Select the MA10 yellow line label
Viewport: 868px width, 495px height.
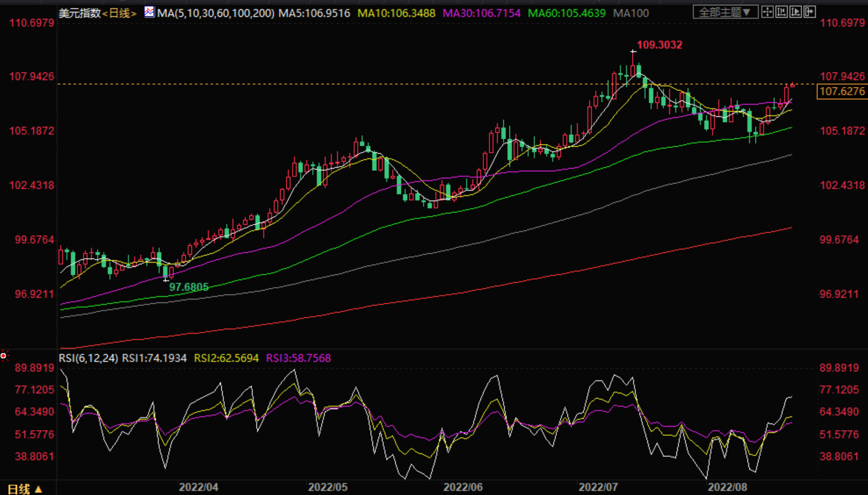click(397, 13)
